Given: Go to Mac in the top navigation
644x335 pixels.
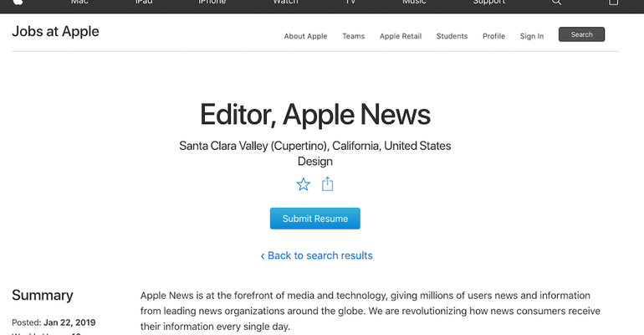Looking at the screenshot, I should [79, 3].
